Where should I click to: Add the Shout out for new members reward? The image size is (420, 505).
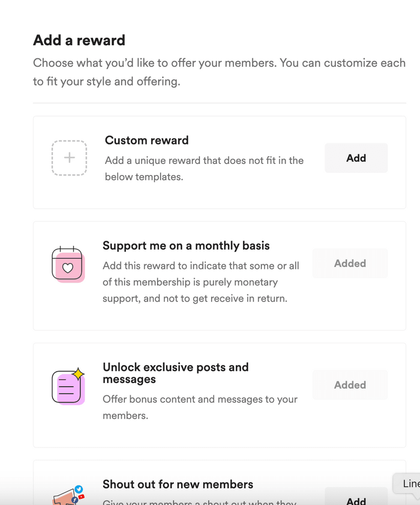click(x=356, y=500)
